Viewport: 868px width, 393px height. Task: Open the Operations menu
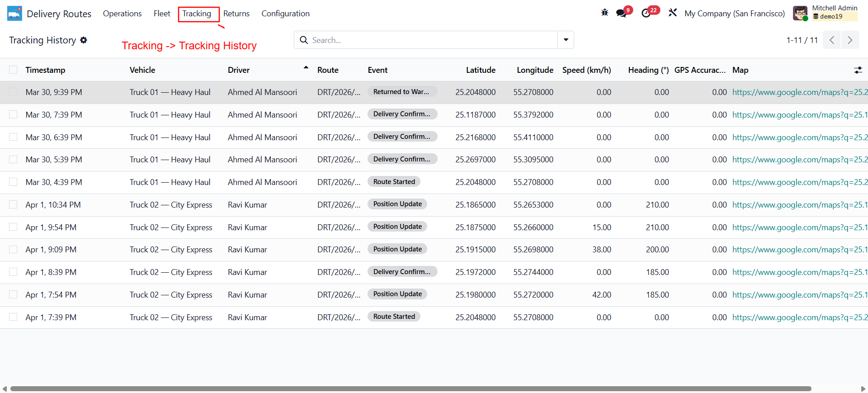click(122, 14)
